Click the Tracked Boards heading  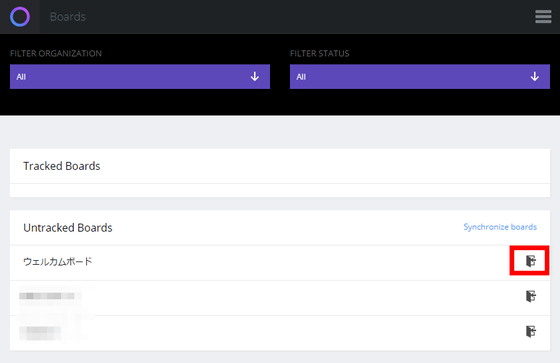(x=62, y=166)
